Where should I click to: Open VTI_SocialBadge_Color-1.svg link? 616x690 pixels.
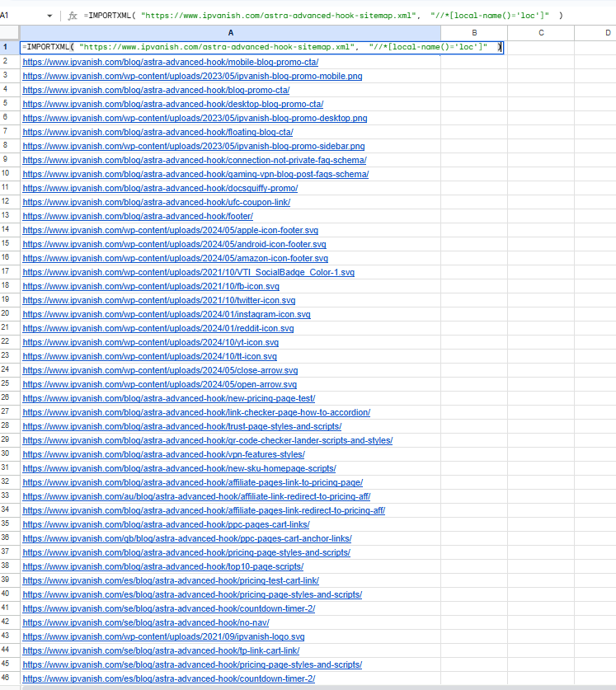click(x=189, y=272)
